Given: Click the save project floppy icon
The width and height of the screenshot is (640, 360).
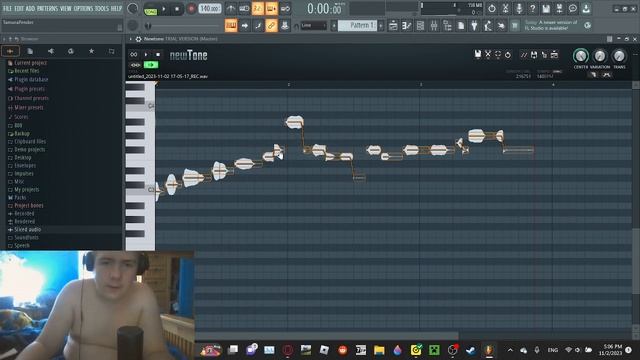Looking at the screenshot, I should click(546, 9).
